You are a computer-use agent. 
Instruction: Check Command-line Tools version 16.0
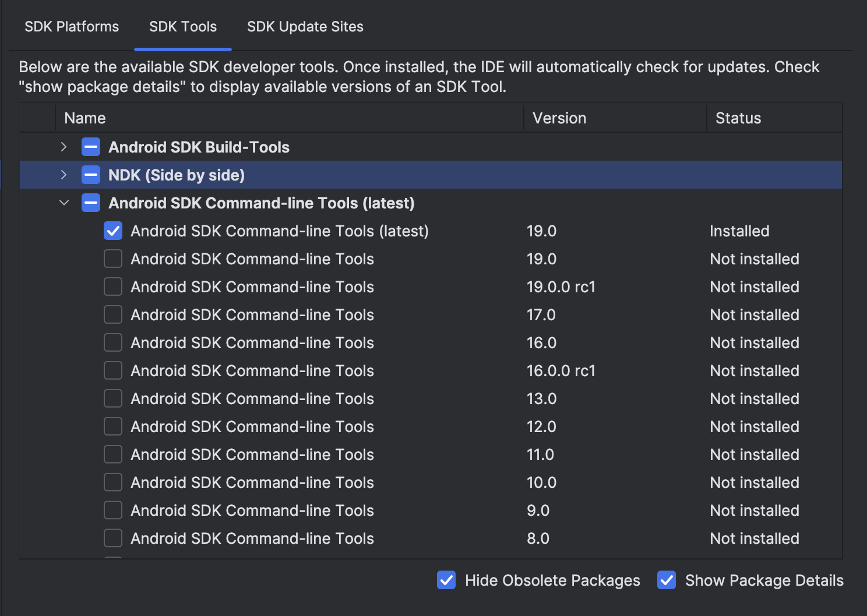tap(113, 342)
